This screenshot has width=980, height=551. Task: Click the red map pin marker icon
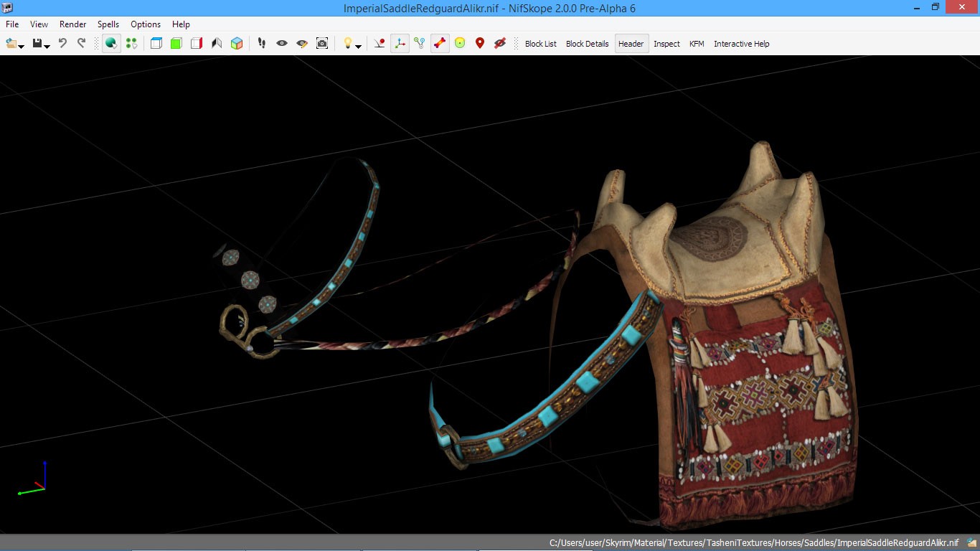(480, 44)
